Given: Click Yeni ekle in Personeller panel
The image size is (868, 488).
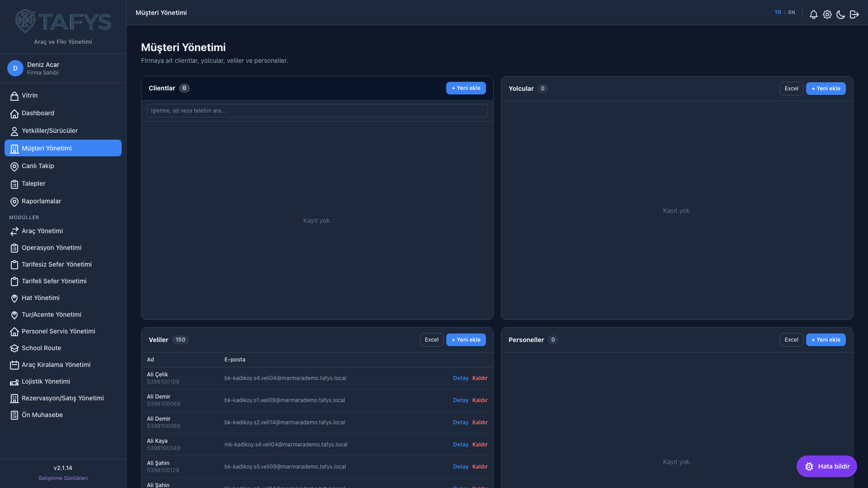Looking at the screenshot, I should [x=826, y=340].
